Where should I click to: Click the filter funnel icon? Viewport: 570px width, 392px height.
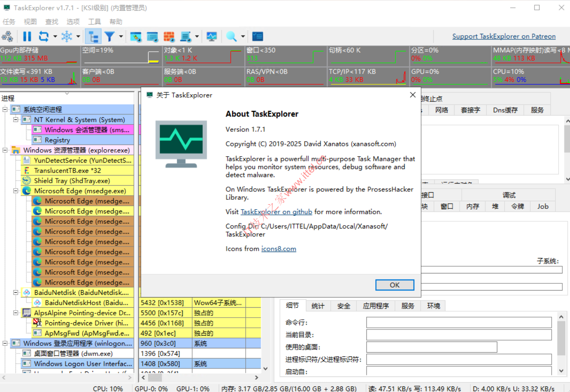coord(110,37)
